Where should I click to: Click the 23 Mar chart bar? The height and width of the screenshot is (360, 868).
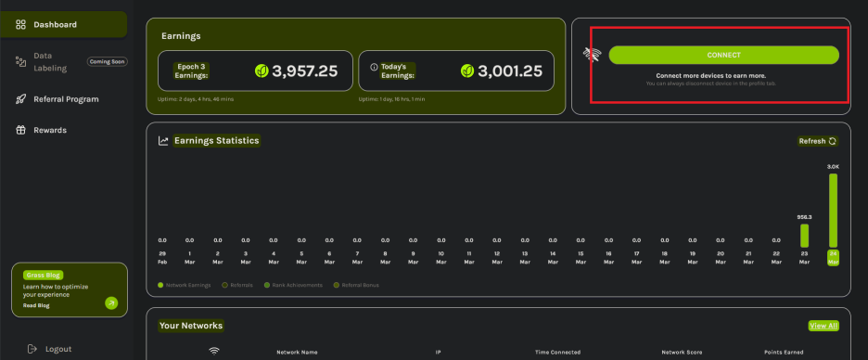tap(804, 236)
